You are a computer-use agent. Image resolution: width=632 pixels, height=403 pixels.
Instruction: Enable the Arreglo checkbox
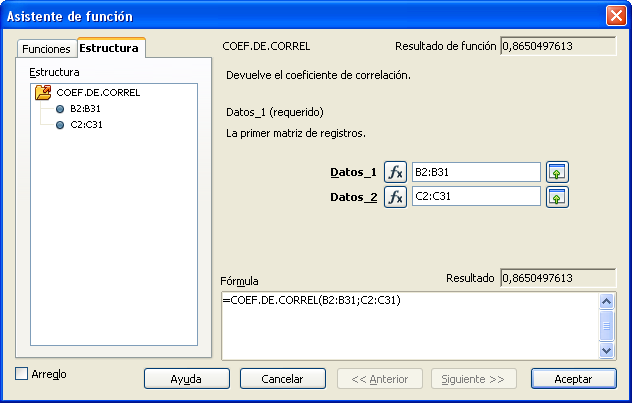pyautogui.click(x=23, y=374)
